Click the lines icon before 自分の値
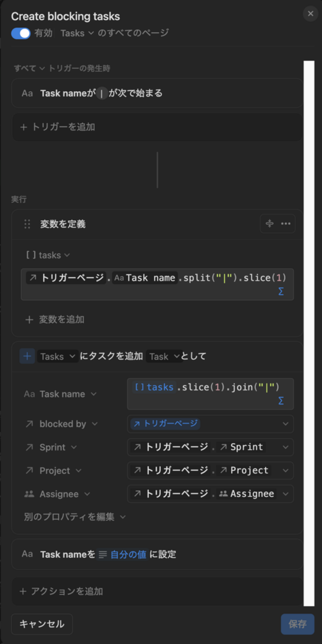 (103, 554)
